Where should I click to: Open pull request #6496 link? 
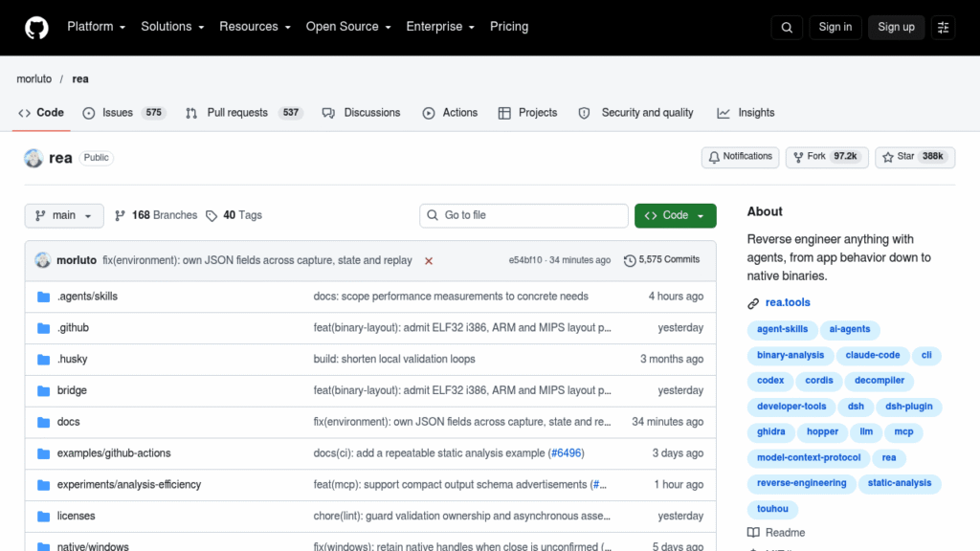[567, 453]
